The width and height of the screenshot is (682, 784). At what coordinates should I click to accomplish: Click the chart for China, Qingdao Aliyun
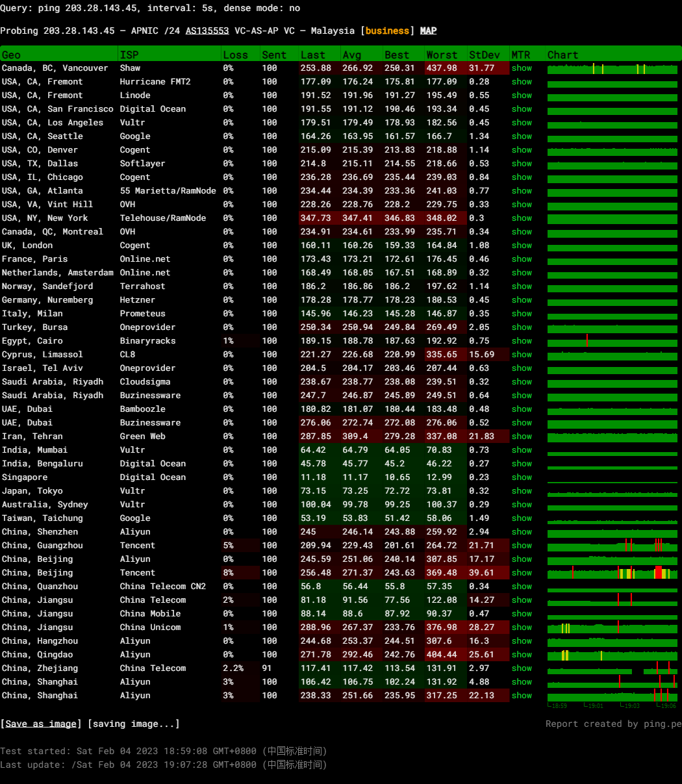pos(612,655)
